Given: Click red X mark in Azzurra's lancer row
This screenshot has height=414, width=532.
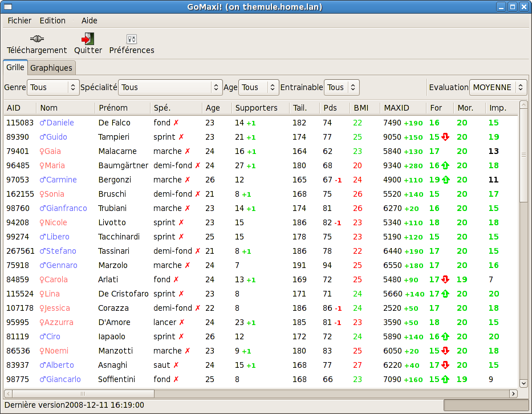Looking at the screenshot, I should 182,322.
